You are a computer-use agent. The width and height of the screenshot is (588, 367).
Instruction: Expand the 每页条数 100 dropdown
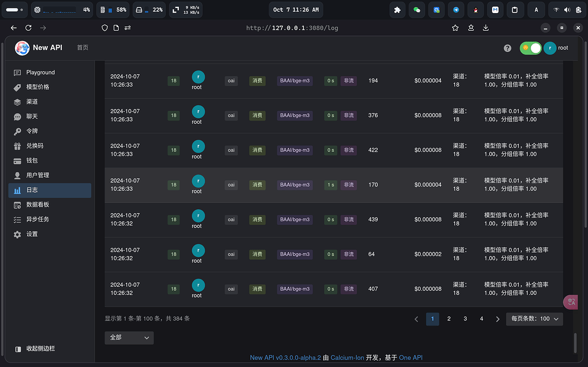(535, 319)
